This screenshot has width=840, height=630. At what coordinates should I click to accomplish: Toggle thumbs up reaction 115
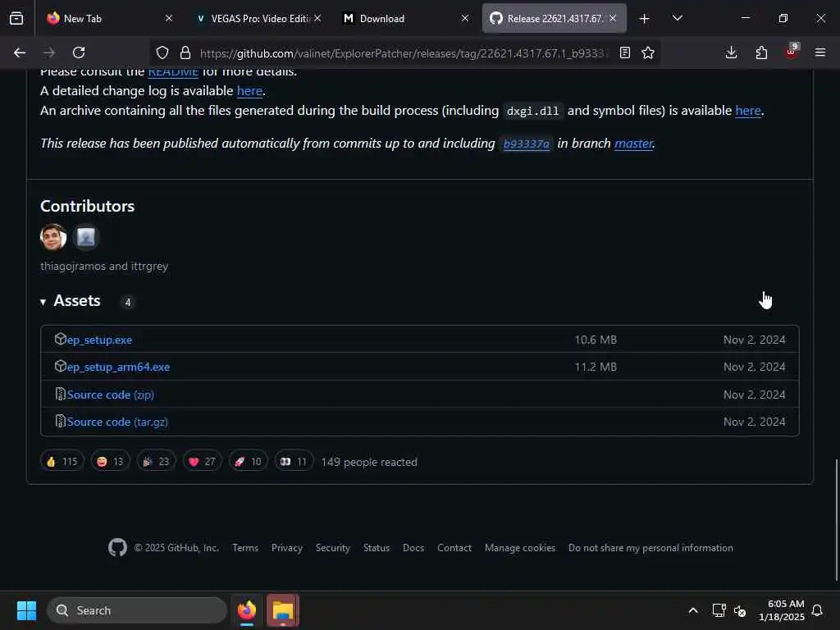click(62, 461)
